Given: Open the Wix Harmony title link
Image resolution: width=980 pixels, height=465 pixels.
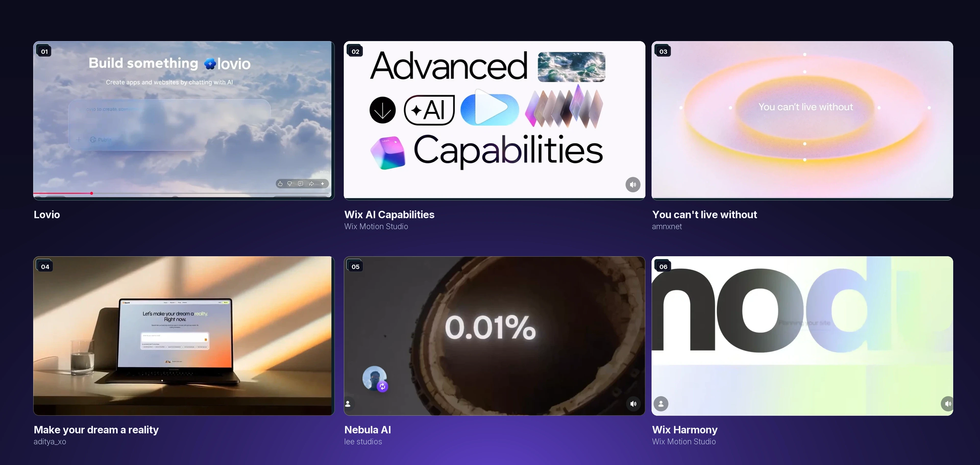Looking at the screenshot, I should pyautogui.click(x=685, y=430).
